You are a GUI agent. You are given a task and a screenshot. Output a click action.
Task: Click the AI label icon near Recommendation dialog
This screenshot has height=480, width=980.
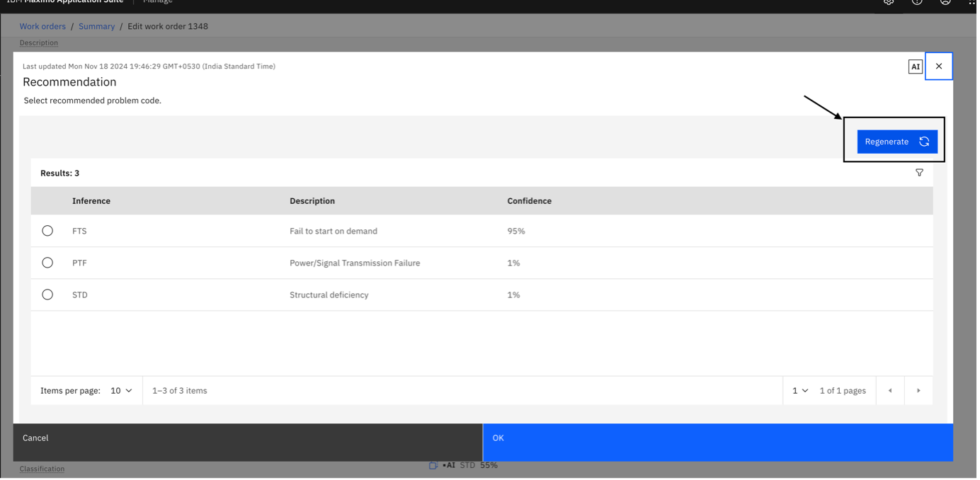click(x=915, y=66)
